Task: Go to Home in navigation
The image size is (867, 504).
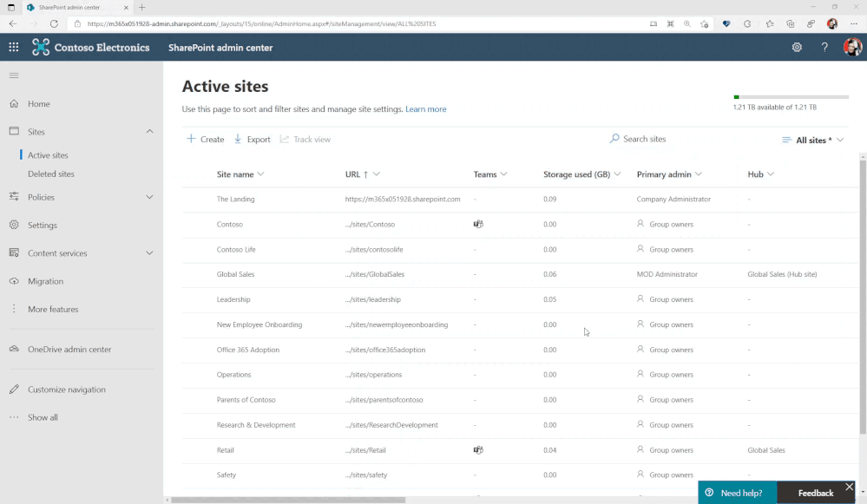Action: click(x=39, y=103)
